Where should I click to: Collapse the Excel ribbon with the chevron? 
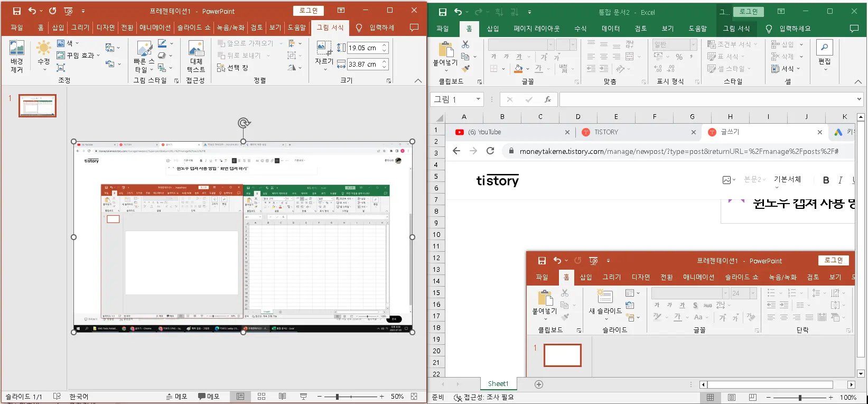click(858, 82)
